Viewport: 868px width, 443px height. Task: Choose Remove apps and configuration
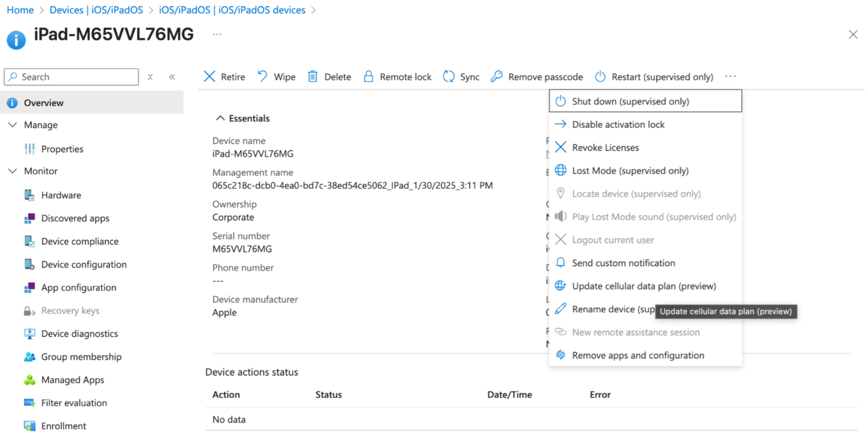638,356
